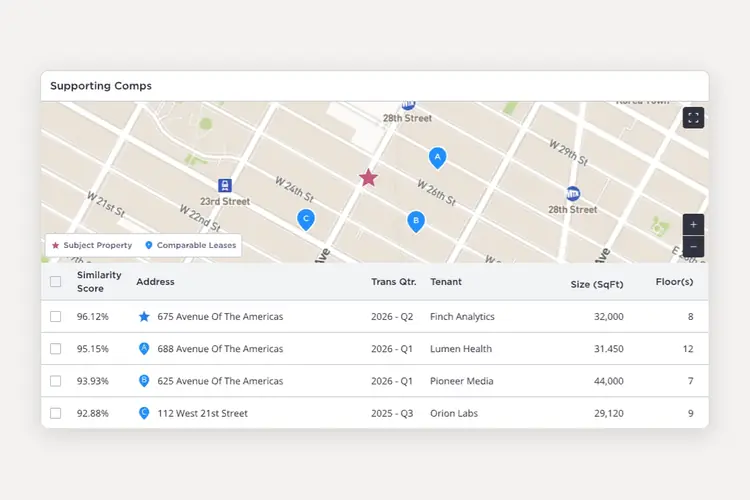Click map pin B
The width and height of the screenshot is (750, 500).
[416, 222]
